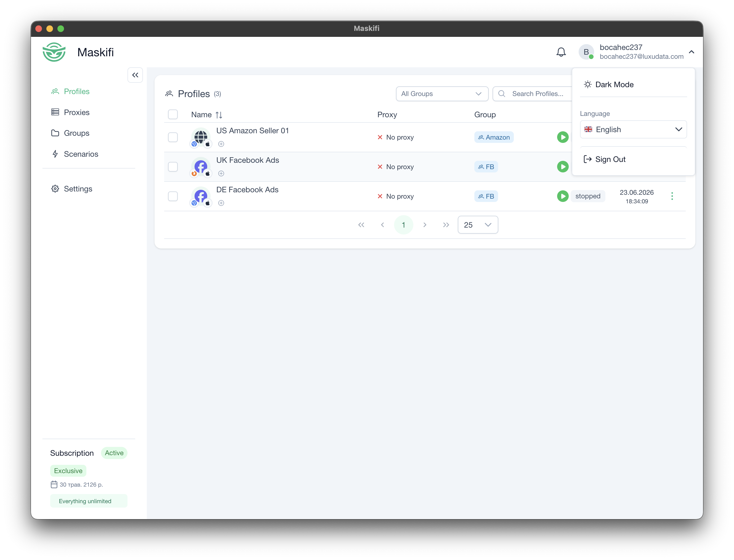Viewport: 734px width, 560px height.
Task: Click the UK Facebook Ads name
Action: pos(248,160)
